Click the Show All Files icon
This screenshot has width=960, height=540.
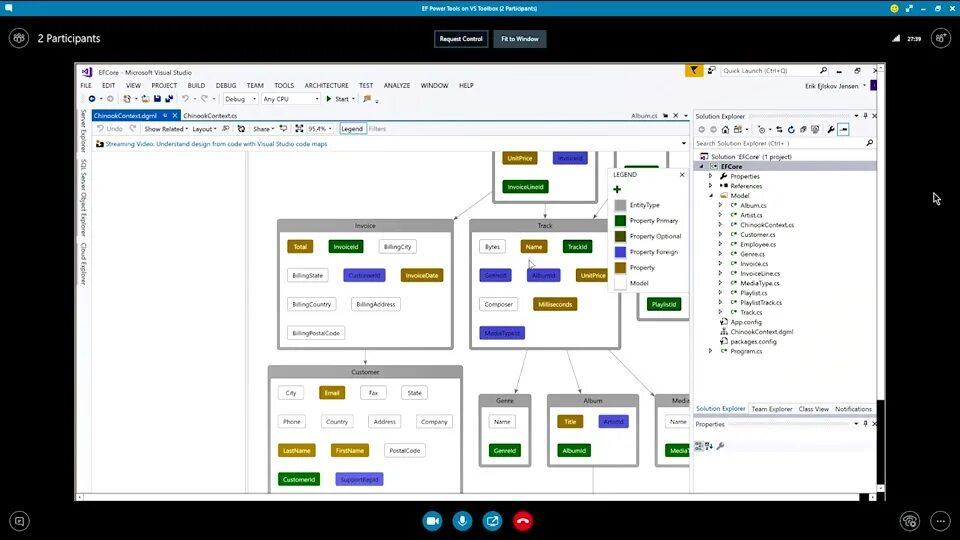tap(815, 129)
